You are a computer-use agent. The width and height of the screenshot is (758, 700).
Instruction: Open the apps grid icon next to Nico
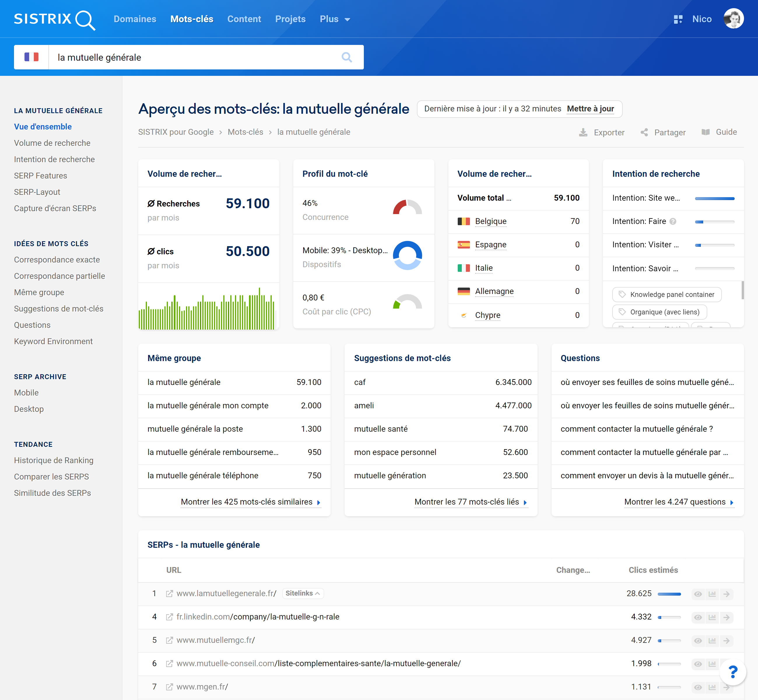pyautogui.click(x=678, y=19)
